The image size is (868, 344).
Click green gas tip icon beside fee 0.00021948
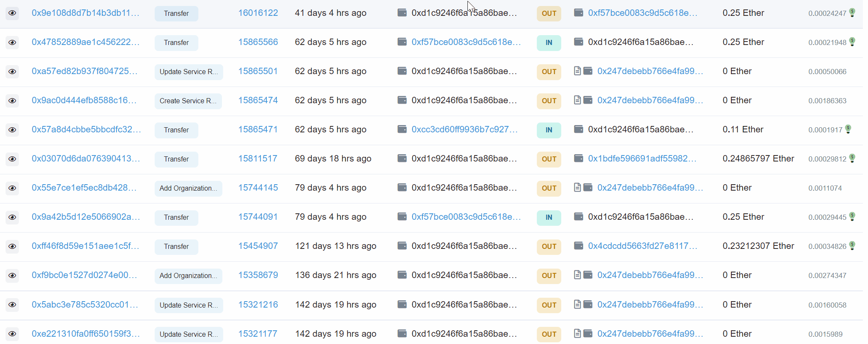coord(852,42)
